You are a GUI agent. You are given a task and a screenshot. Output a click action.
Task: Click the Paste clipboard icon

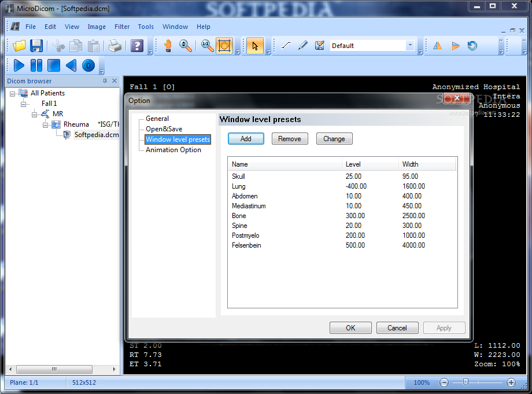93,46
